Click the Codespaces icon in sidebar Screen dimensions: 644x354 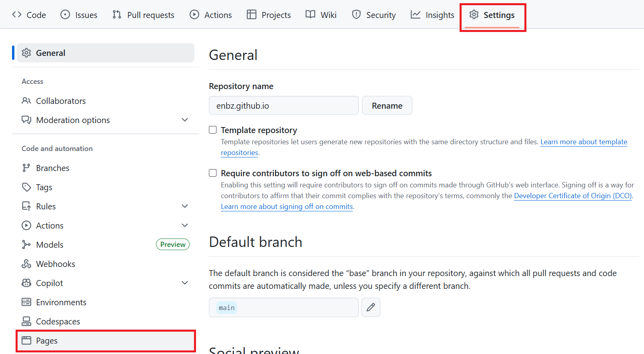[26, 321]
